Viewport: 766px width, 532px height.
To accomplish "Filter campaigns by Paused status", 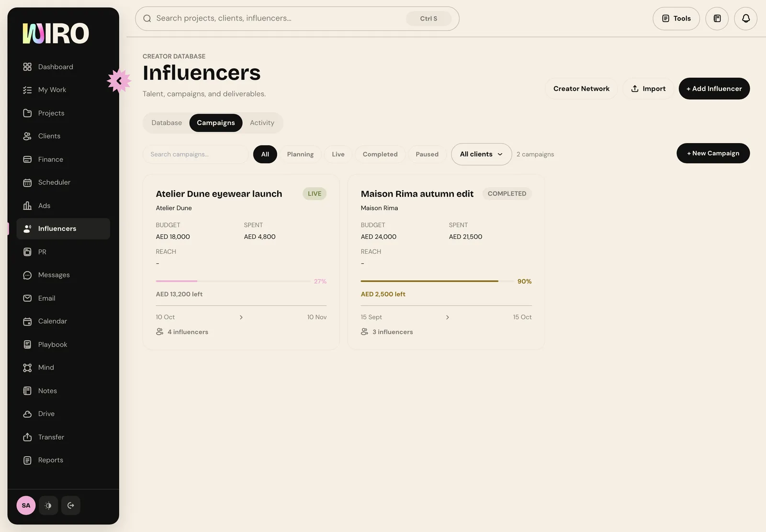I will pyautogui.click(x=427, y=154).
